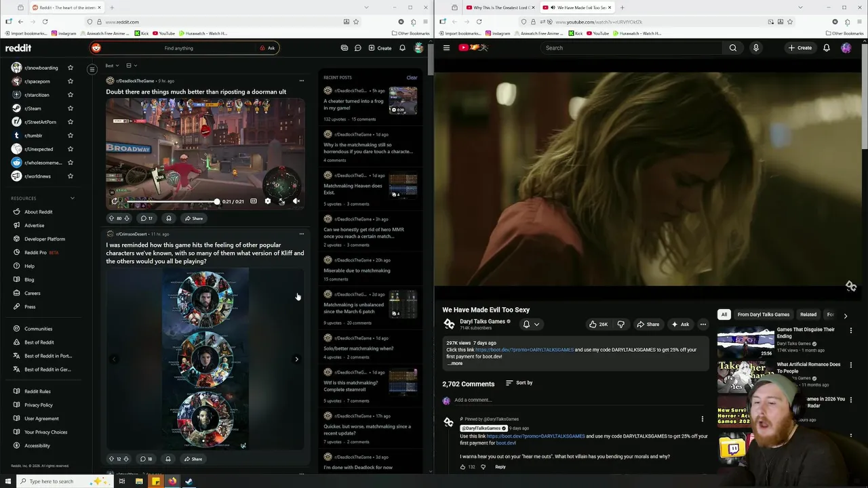This screenshot has width=868, height=488.
Task: Dislike the YouTube video
Action: pos(620,324)
